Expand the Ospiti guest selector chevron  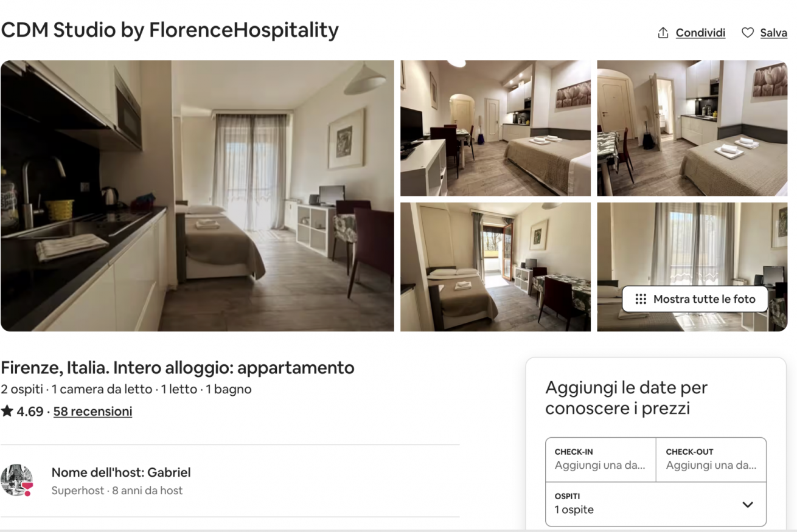[x=748, y=505]
